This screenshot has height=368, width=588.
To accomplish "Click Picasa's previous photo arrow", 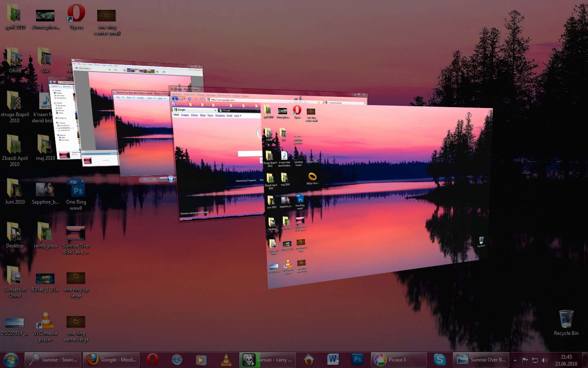I will (125, 70).
